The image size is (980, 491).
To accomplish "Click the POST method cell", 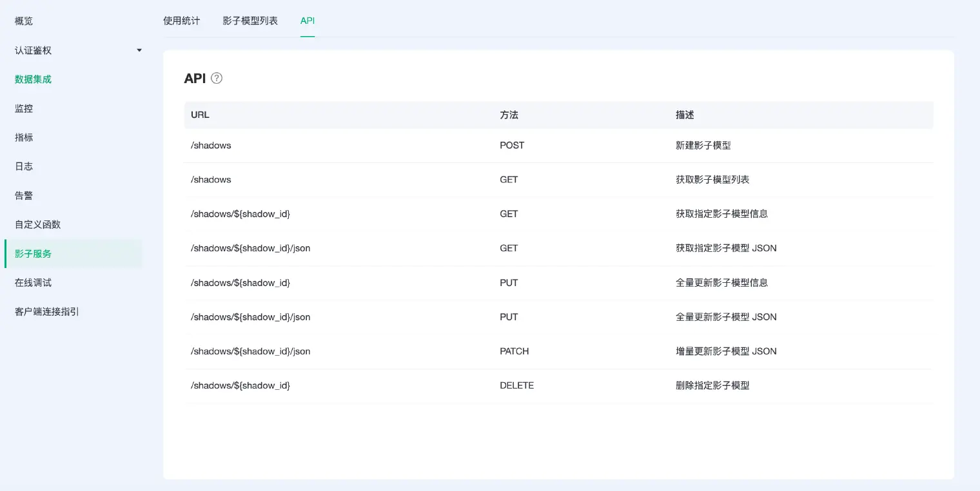I will tap(512, 146).
